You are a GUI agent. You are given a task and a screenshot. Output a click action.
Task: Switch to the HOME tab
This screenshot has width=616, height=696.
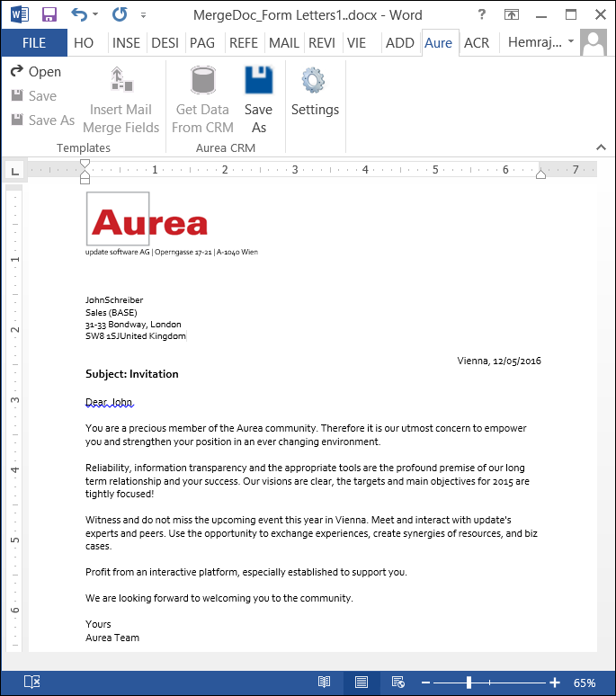pos(84,42)
